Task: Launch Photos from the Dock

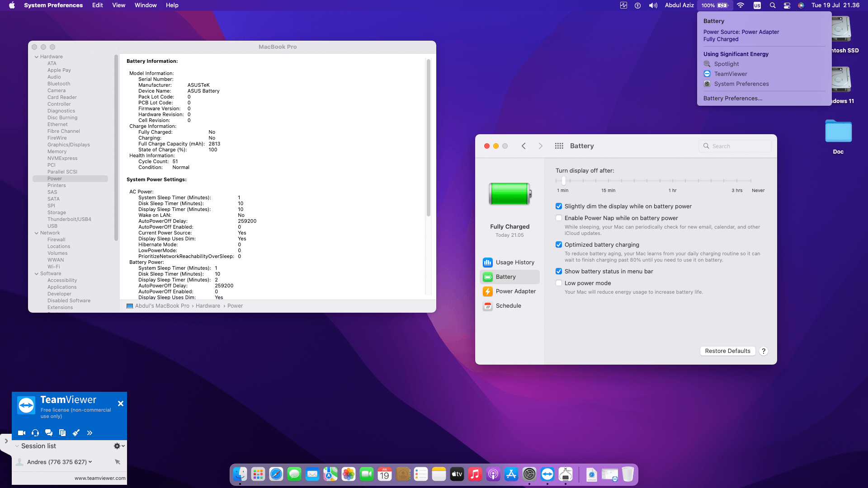Action: pyautogui.click(x=349, y=474)
